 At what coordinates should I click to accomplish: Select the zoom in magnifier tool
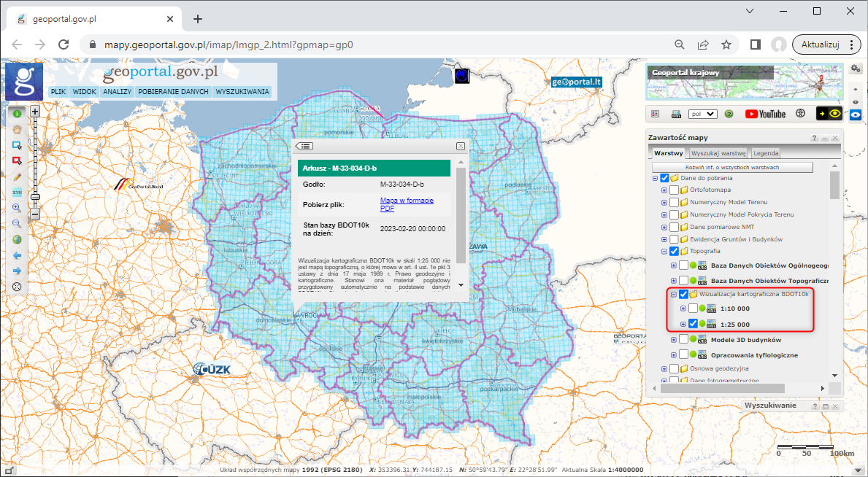[x=16, y=208]
